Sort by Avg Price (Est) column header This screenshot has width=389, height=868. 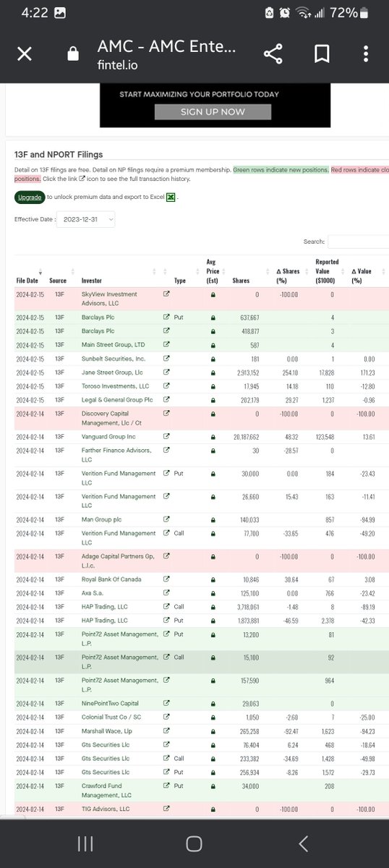213,271
